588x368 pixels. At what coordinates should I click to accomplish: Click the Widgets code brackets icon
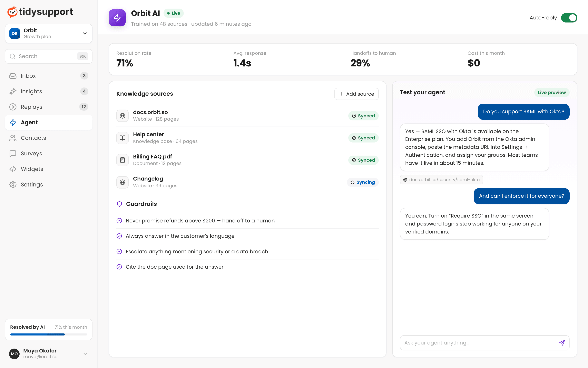point(13,169)
